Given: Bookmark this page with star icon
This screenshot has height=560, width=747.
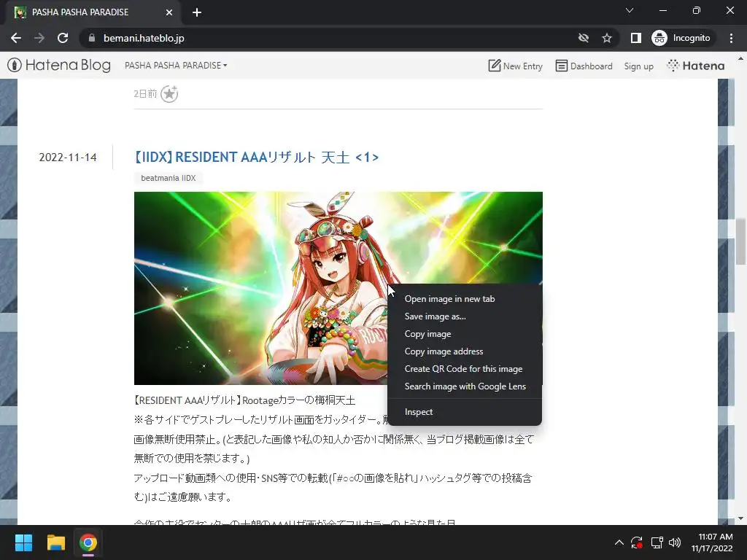Looking at the screenshot, I should pyautogui.click(x=606, y=38).
